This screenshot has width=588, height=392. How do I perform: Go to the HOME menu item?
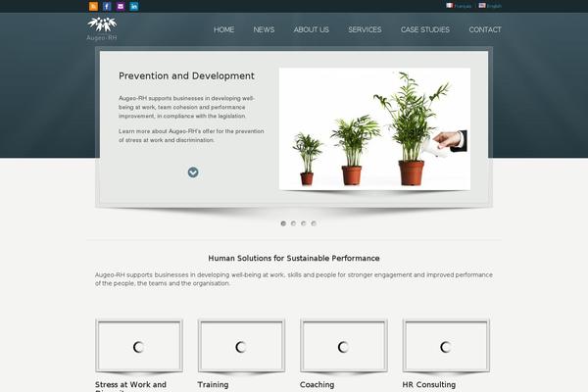click(x=223, y=29)
